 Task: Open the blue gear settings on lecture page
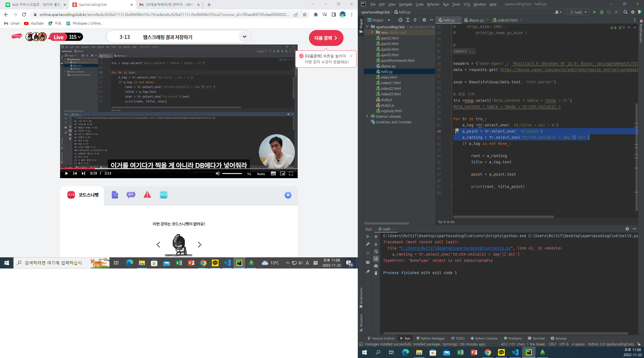288,195
